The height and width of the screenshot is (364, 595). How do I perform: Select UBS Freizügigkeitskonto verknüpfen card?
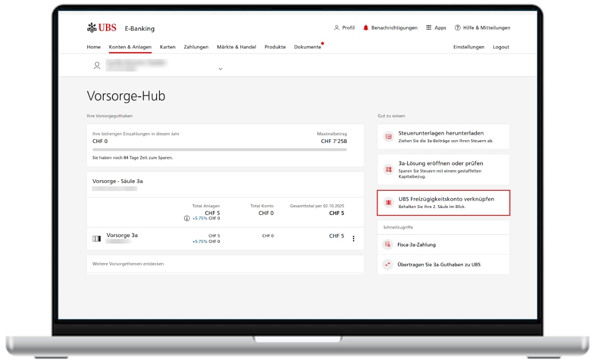tap(443, 202)
